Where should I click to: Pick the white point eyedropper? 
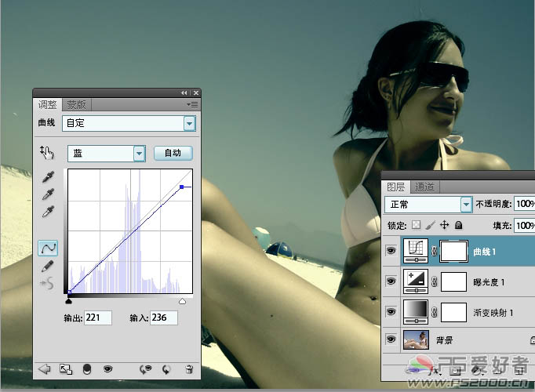[x=48, y=212]
